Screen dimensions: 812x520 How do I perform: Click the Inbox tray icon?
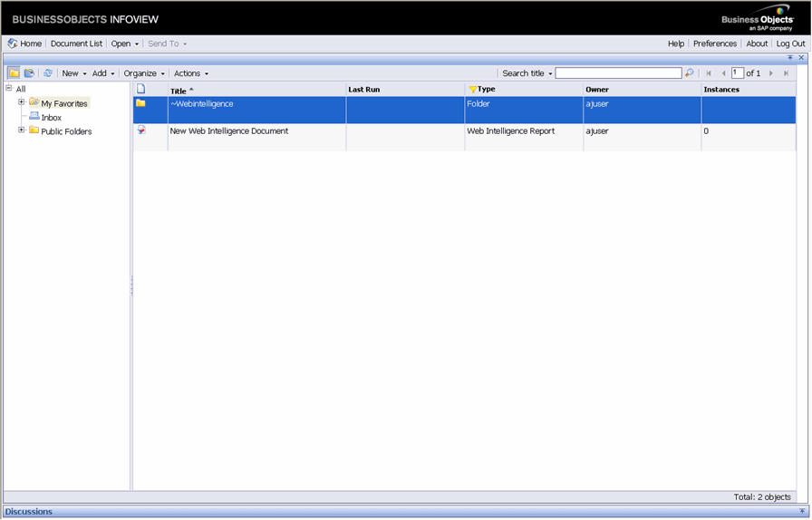pyautogui.click(x=34, y=116)
